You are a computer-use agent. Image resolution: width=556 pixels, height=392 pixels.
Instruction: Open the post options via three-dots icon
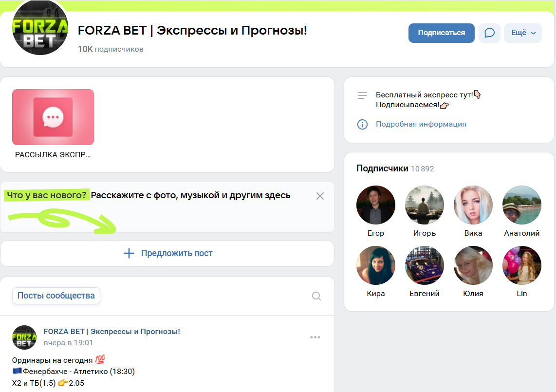[x=315, y=337]
